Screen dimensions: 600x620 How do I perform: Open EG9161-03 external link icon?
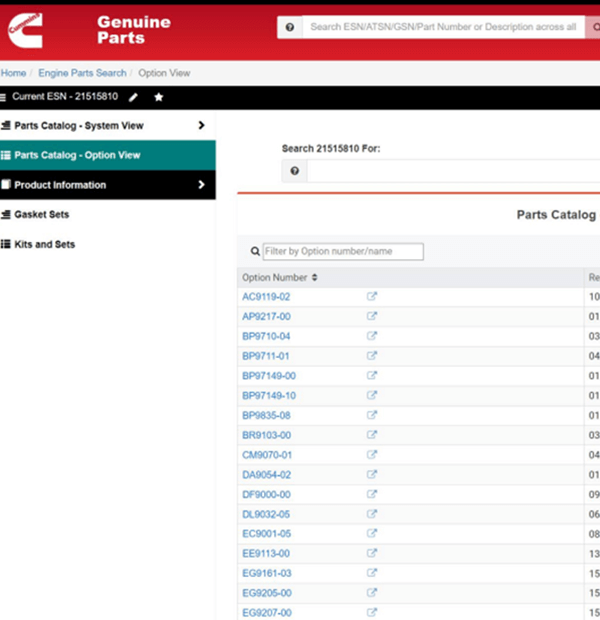point(372,573)
